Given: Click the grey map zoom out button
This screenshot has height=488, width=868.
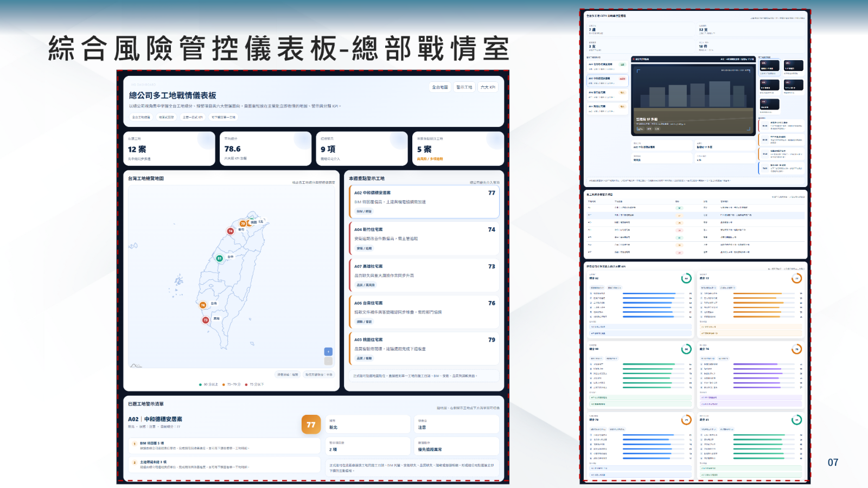Looking at the screenshot, I should click(x=328, y=361).
